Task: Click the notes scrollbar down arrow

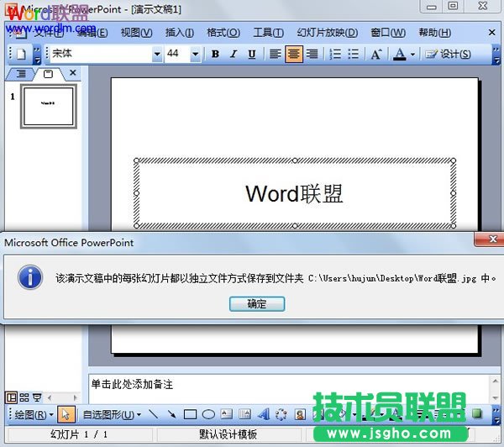Action: tap(496, 398)
